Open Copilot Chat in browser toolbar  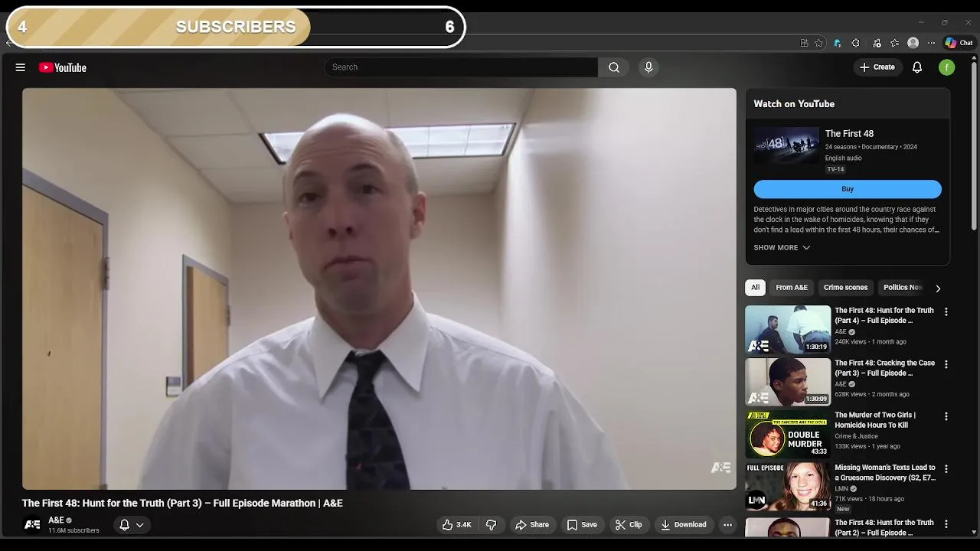959,43
